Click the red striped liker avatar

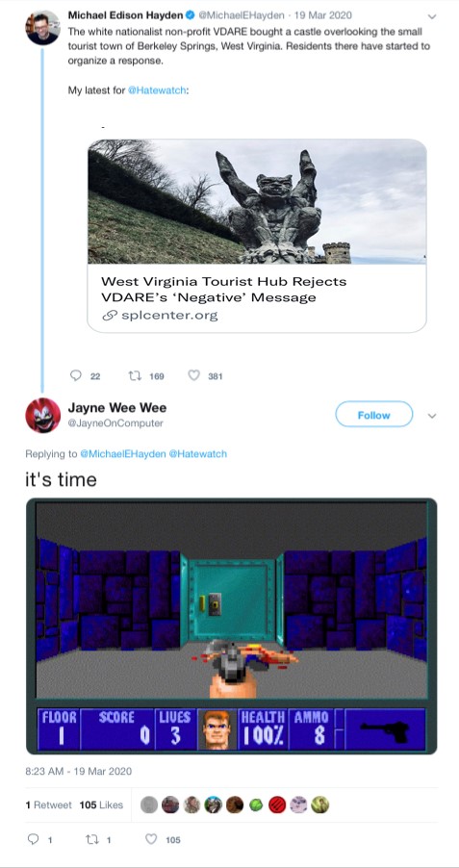tap(277, 804)
